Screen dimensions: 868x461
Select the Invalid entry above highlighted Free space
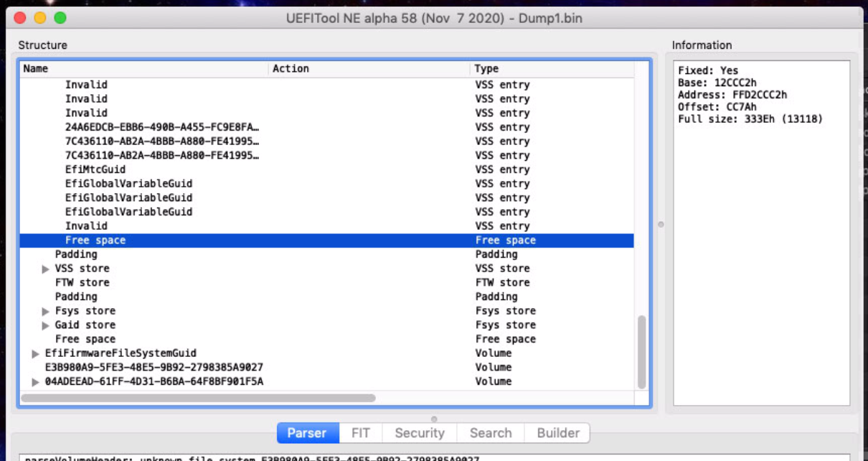click(x=326, y=226)
